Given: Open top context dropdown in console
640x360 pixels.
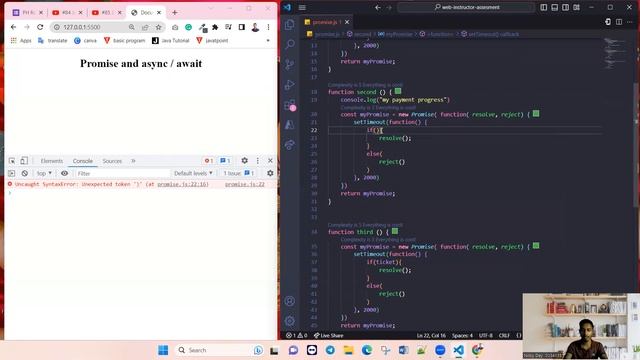Looking at the screenshot, I should [44, 173].
